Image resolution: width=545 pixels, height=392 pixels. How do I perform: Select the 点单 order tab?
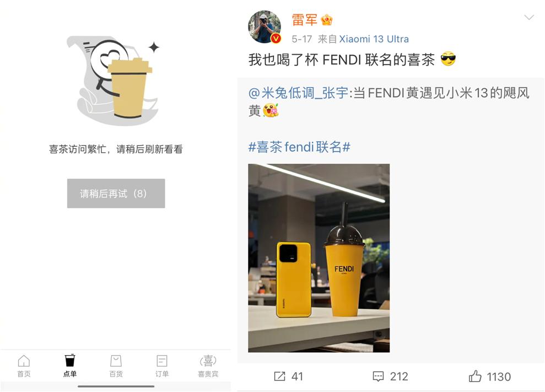tap(70, 366)
